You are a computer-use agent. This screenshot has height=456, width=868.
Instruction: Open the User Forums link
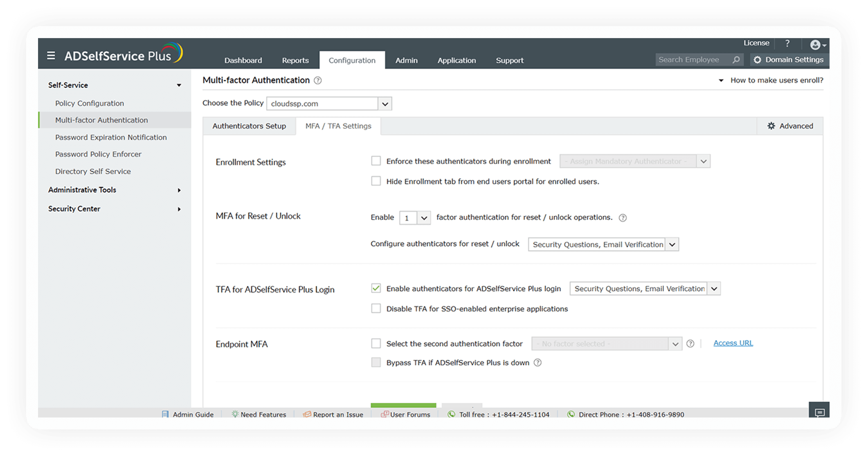[410, 414]
